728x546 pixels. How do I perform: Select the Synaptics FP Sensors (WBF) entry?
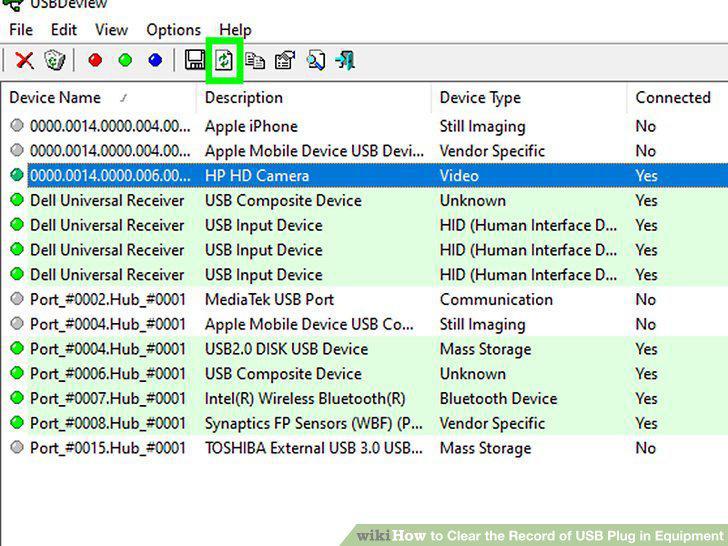pyautogui.click(x=313, y=423)
